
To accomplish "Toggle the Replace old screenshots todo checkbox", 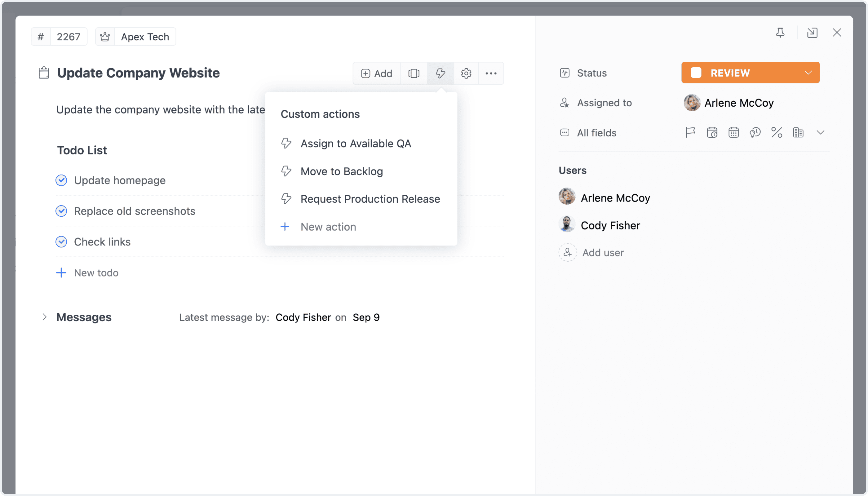I will coord(61,211).
